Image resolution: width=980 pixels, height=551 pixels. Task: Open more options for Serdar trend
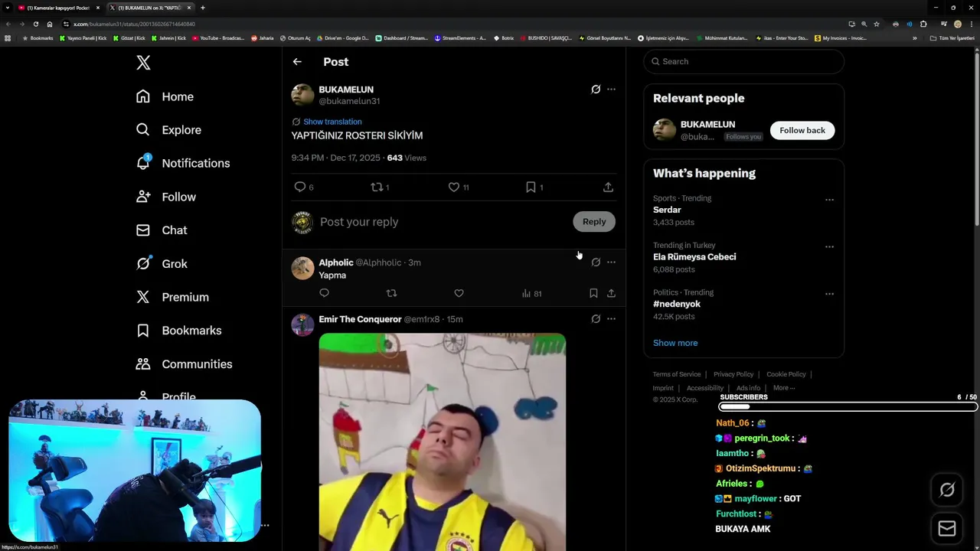[829, 200]
